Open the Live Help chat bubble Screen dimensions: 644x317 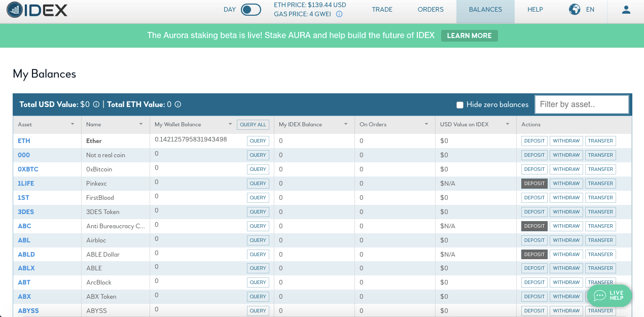pyautogui.click(x=610, y=295)
